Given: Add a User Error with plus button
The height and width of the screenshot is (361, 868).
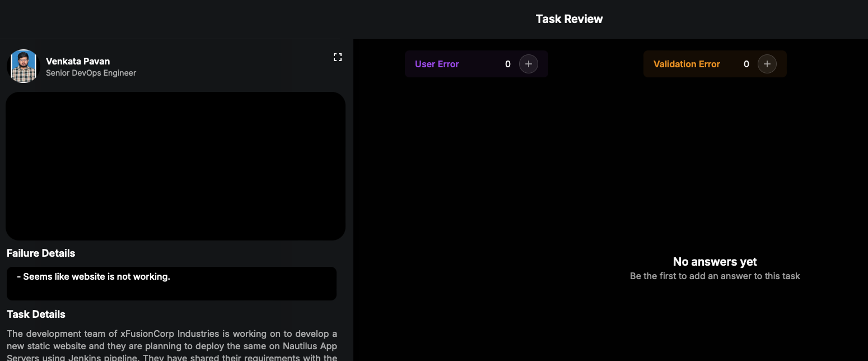Looking at the screenshot, I should pos(529,64).
